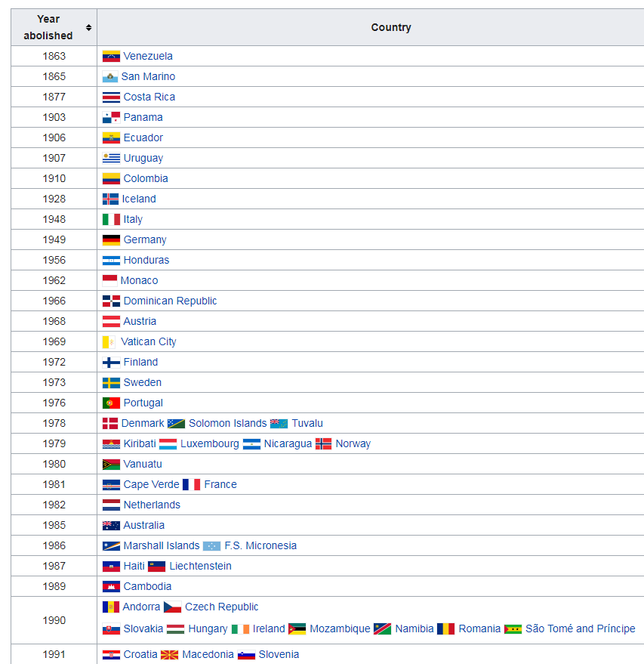
Task: Click the Tuvalu flag icon
Action: tap(279, 424)
